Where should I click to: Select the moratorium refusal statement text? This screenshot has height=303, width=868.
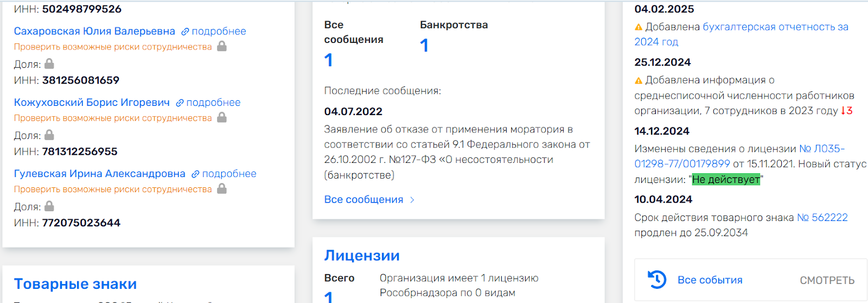457,152
